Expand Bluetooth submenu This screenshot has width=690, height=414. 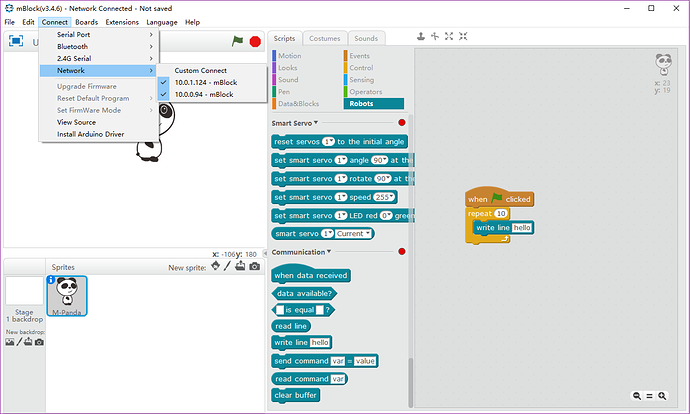(x=99, y=46)
